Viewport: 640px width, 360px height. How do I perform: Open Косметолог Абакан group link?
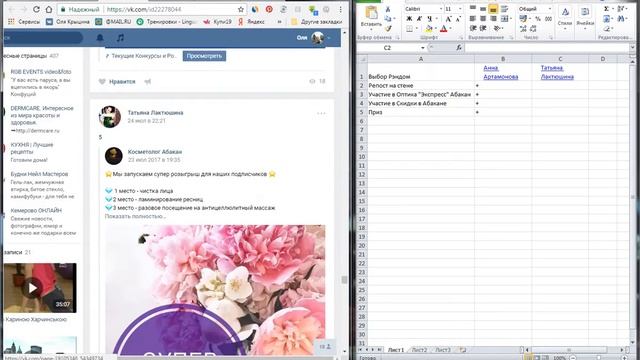[155, 152]
